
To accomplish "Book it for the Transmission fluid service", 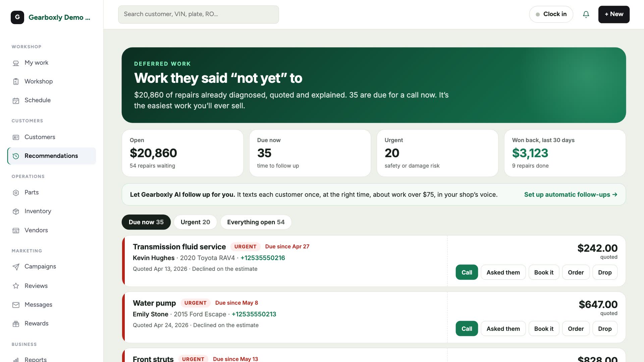I will click(544, 273).
